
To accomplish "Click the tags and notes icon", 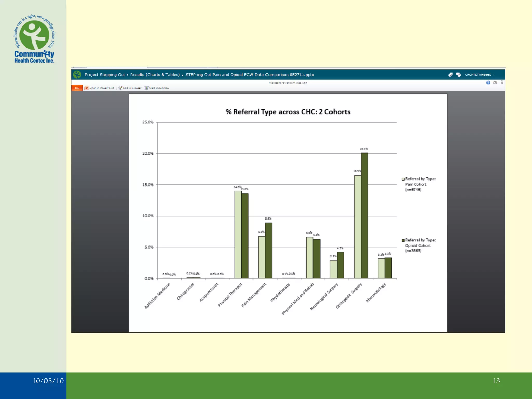I will (x=450, y=75).
